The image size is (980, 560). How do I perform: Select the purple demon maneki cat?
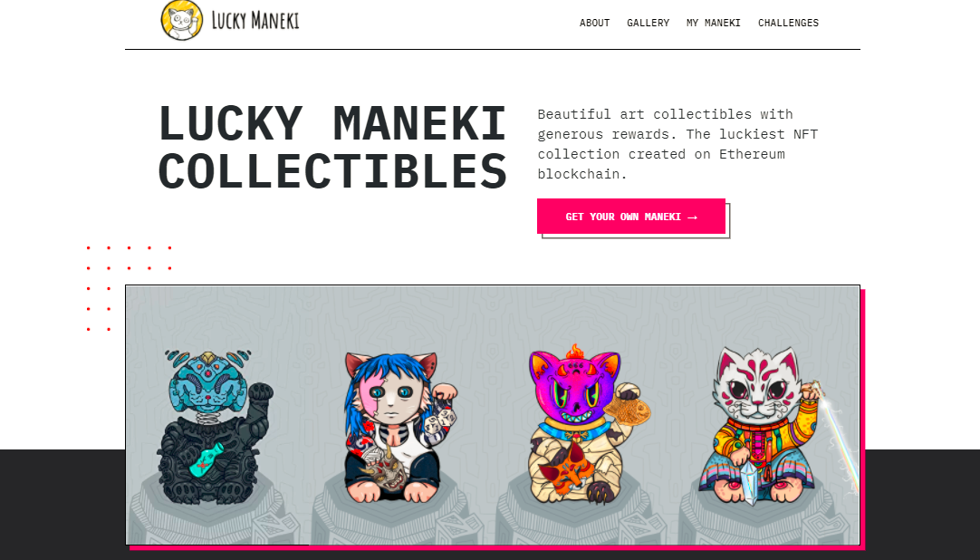tap(581, 425)
